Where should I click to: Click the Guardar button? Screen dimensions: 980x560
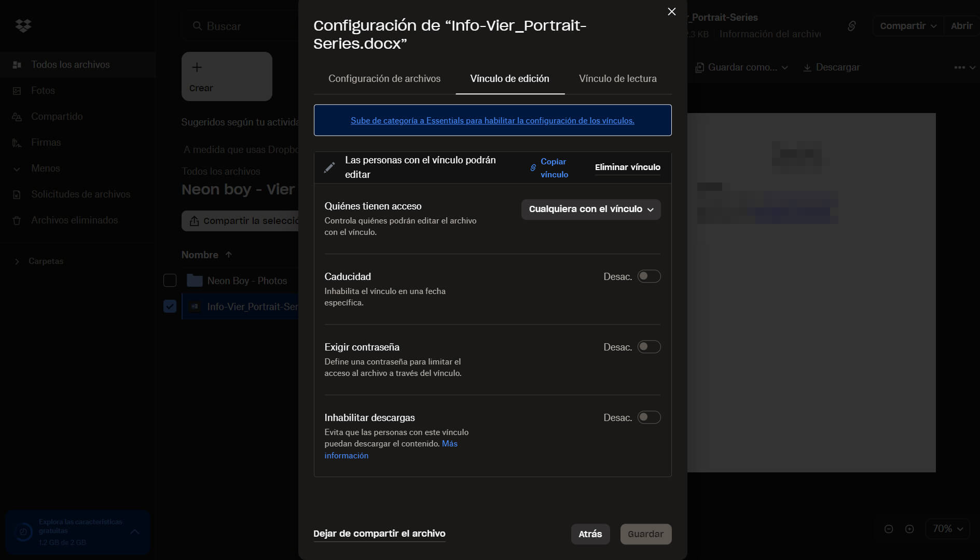pos(645,534)
